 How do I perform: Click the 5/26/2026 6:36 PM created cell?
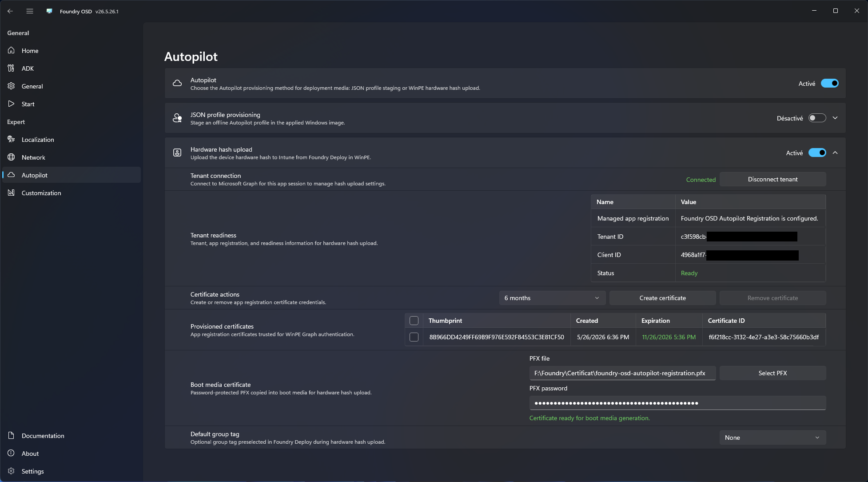pyautogui.click(x=603, y=337)
